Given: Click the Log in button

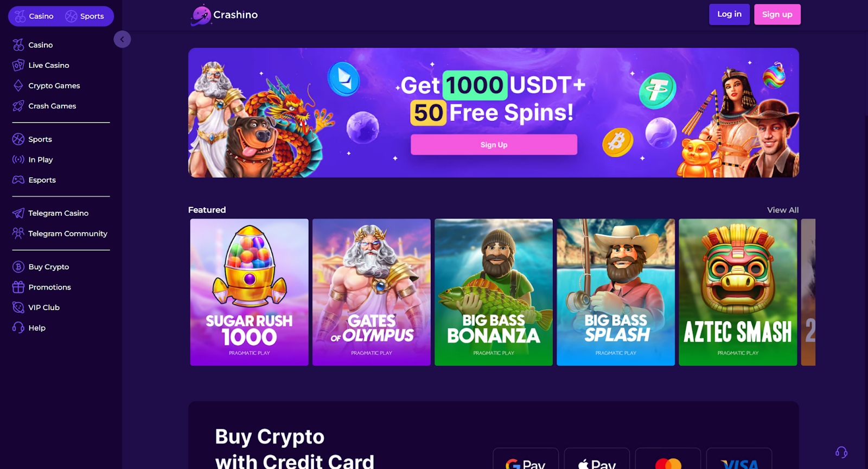Looking at the screenshot, I should [x=729, y=14].
